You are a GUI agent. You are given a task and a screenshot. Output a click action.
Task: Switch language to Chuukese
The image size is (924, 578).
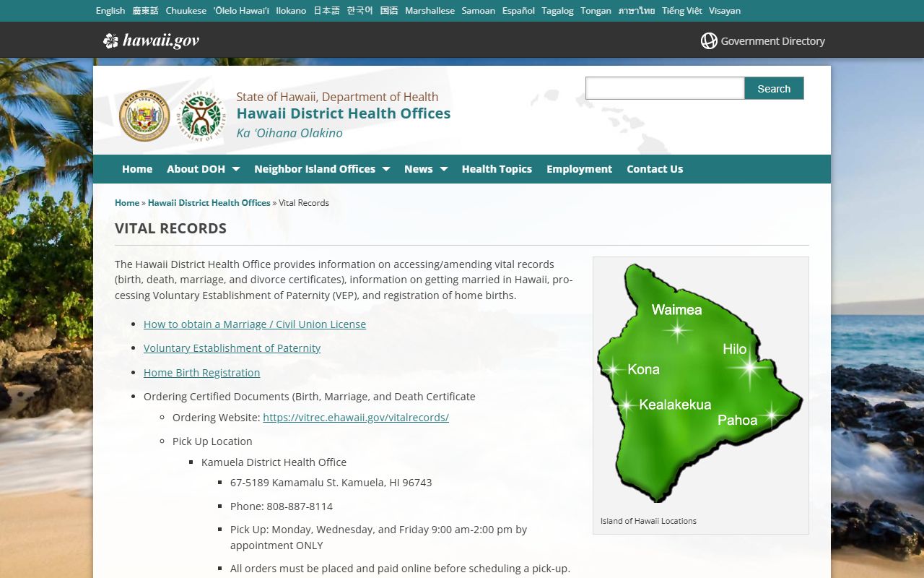(x=186, y=11)
